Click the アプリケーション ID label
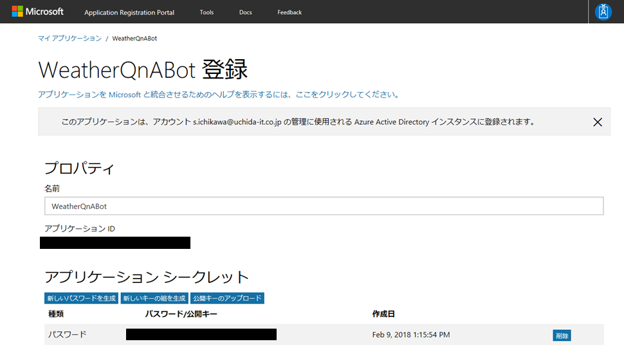This screenshot has width=624, height=364. pos(80,229)
